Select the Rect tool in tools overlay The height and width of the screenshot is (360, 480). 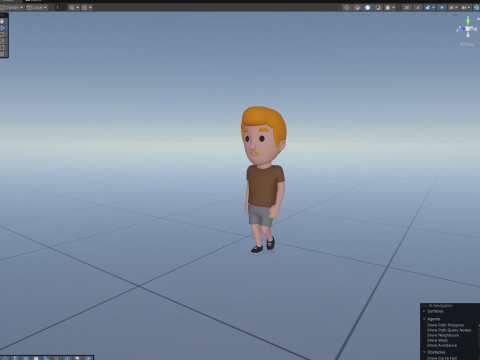click(x=3, y=47)
